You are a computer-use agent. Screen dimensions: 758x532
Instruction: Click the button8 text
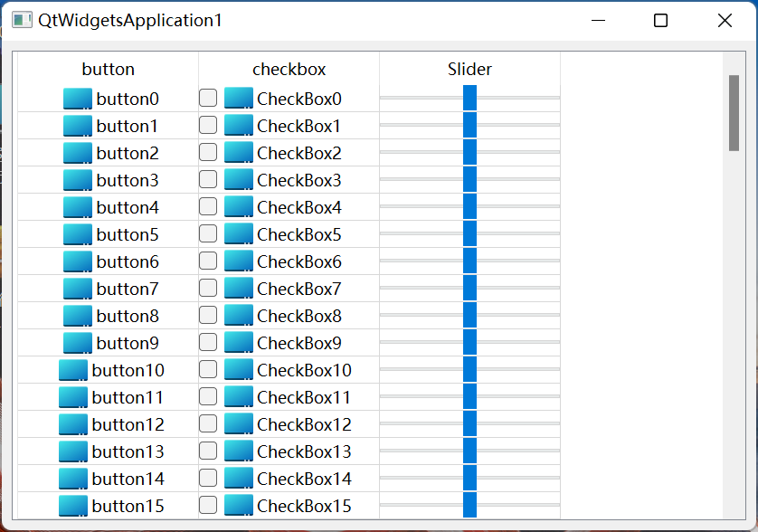(128, 316)
